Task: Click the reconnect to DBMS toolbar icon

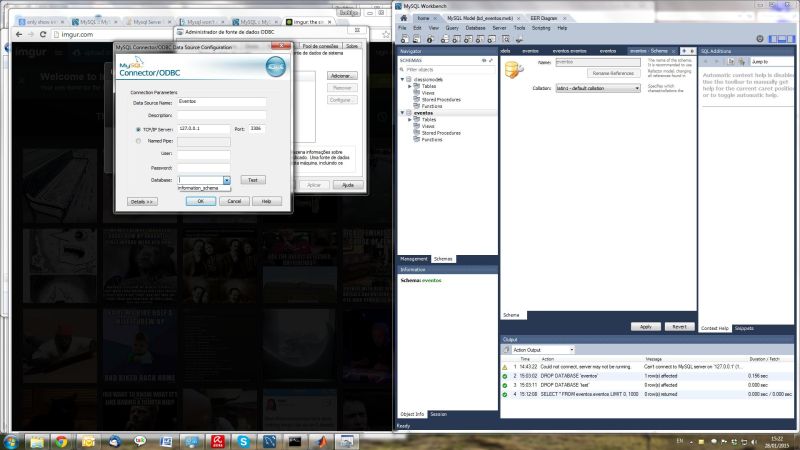Action: [519, 39]
